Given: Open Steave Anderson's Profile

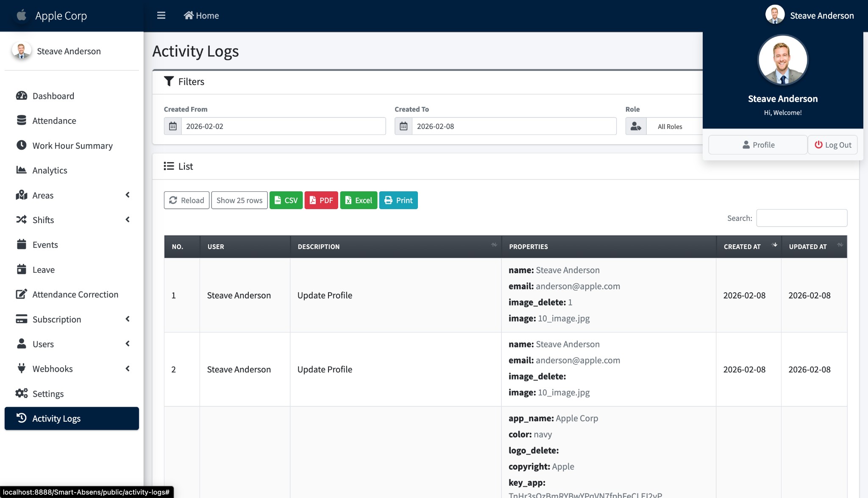Looking at the screenshot, I should [757, 145].
